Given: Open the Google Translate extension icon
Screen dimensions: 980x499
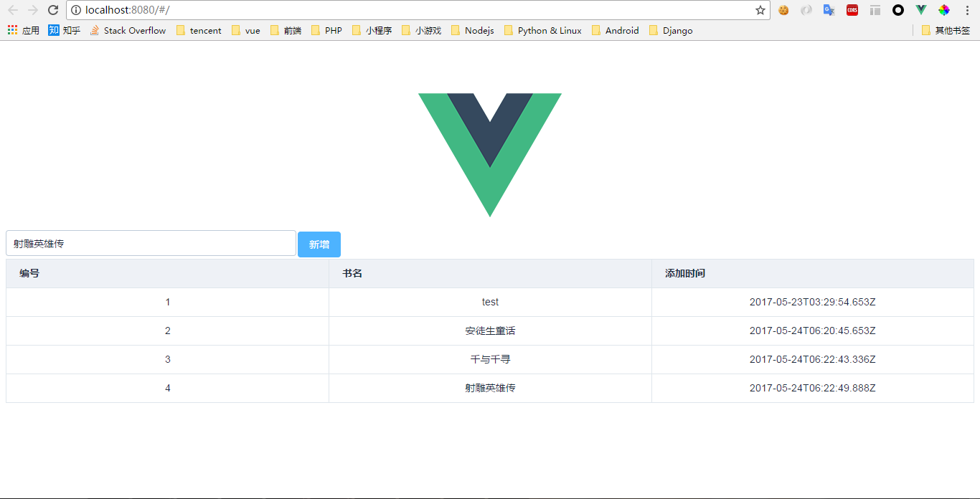Looking at the screenshot, I should [829, 10].
